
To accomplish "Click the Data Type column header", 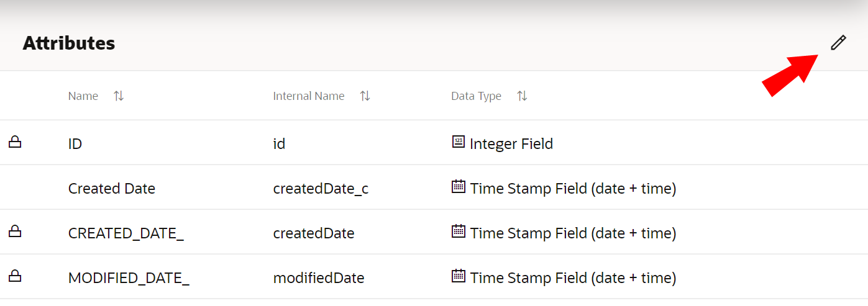I will point(476,96).
